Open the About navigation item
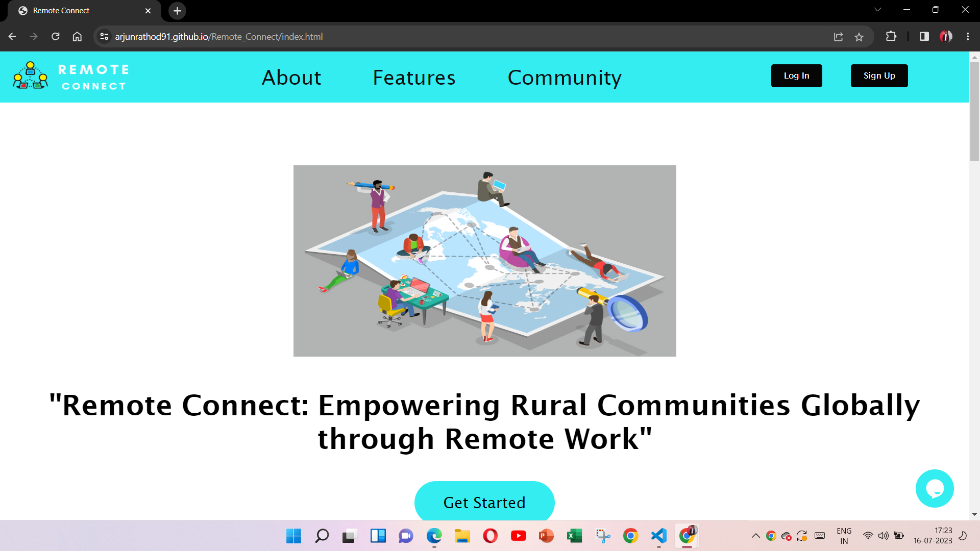Viewport: 980px width, 551px height. point(291,78)
